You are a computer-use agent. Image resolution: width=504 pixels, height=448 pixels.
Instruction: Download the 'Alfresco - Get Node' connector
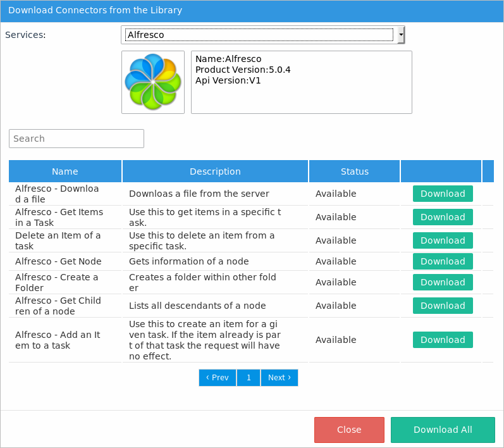(x=443, y=261)
